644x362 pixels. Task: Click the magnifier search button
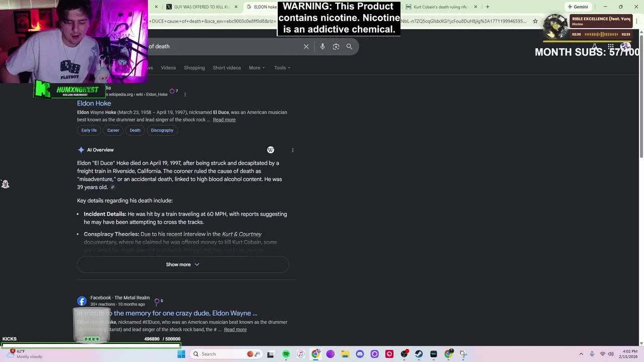pyautogui.click(x=349, y=46)
